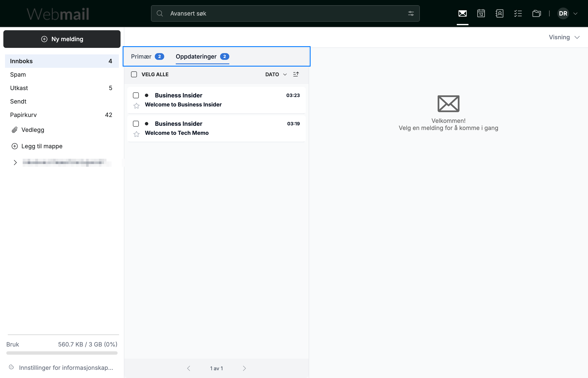This screenshot has height=378, width=588.
Task: Focus the Avansert søk search field
Action: pyautogui.click(x=285, y=13)
